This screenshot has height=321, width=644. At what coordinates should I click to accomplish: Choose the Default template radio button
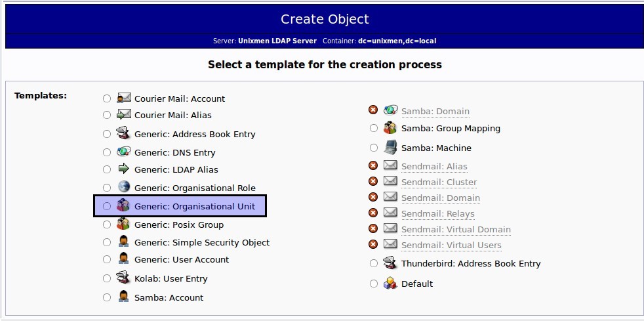pos(373,283)
